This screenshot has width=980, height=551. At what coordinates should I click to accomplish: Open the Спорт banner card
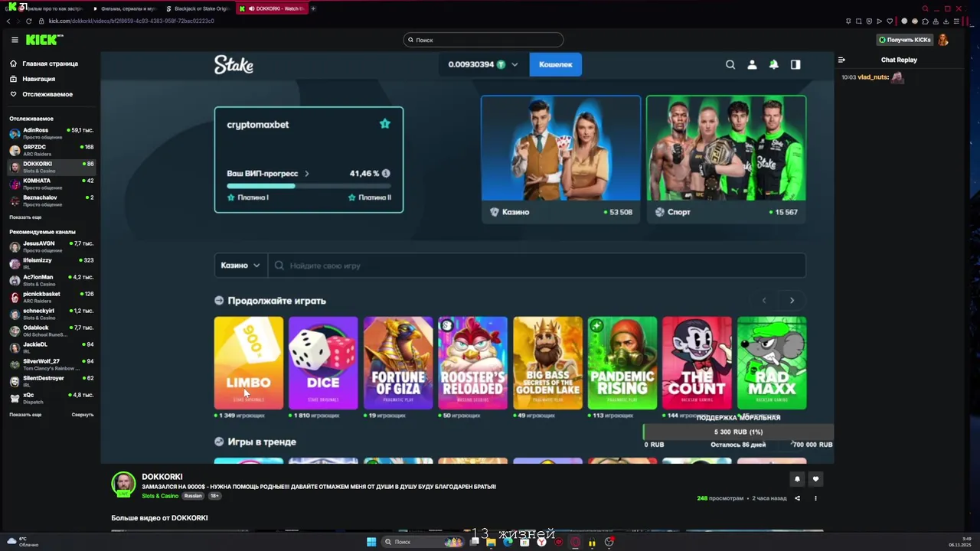click(x=727, y=159)
